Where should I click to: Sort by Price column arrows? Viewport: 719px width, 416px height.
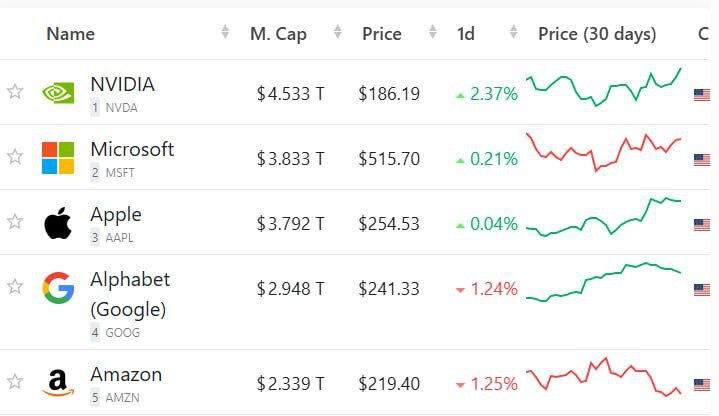tap(433, 34)
